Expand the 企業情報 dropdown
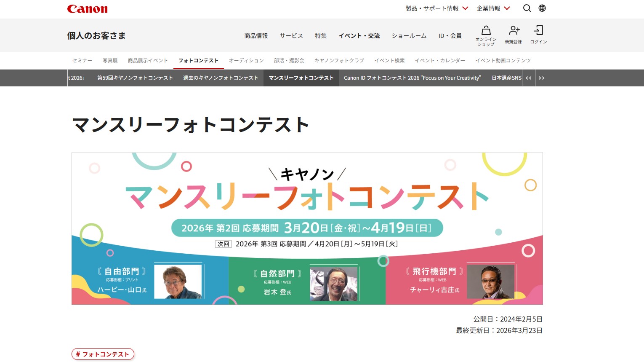644x362 pixels. [x=493, y=8]
